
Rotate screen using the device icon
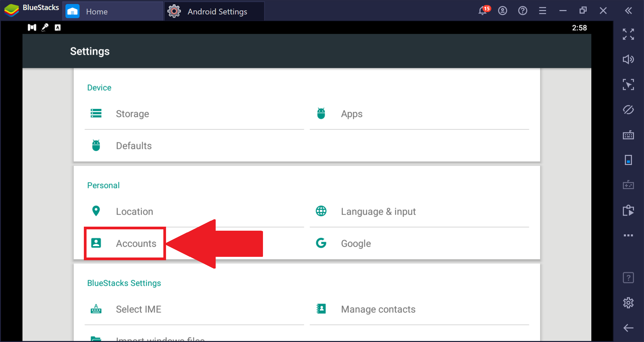pyautogui.click(x=628, y=160)
